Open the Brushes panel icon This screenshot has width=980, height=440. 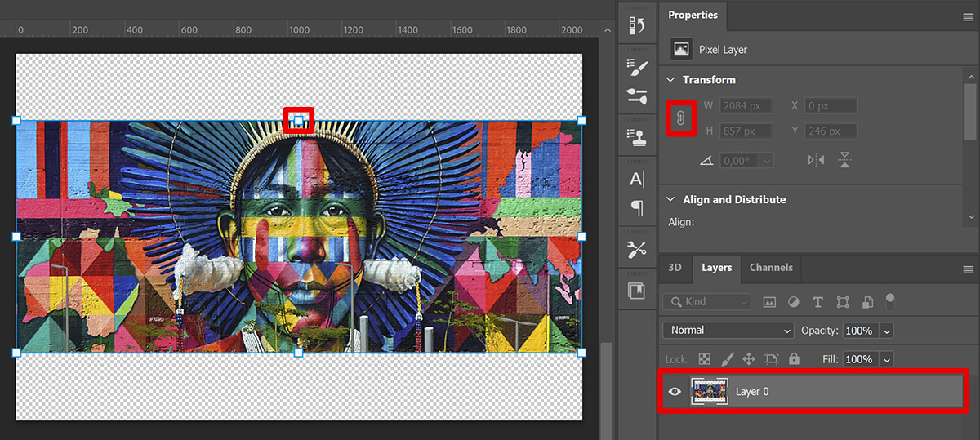[x=636, y=96]
